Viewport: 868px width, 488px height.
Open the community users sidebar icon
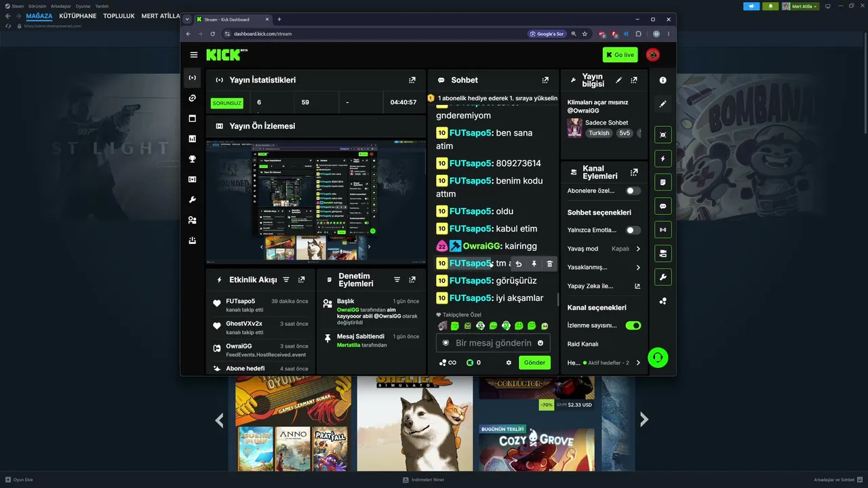tap(193, 220)
